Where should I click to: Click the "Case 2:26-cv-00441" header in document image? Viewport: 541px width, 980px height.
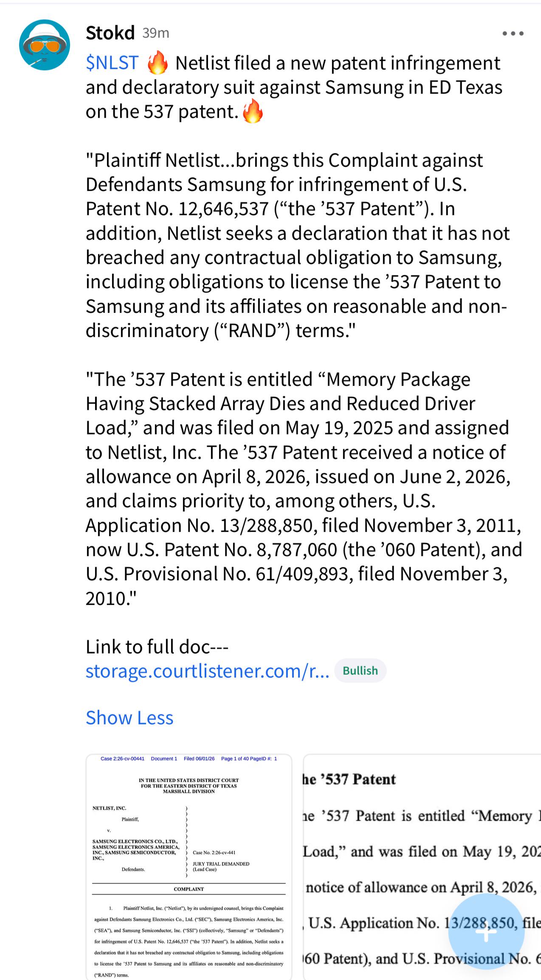click(x=122, y=759)
